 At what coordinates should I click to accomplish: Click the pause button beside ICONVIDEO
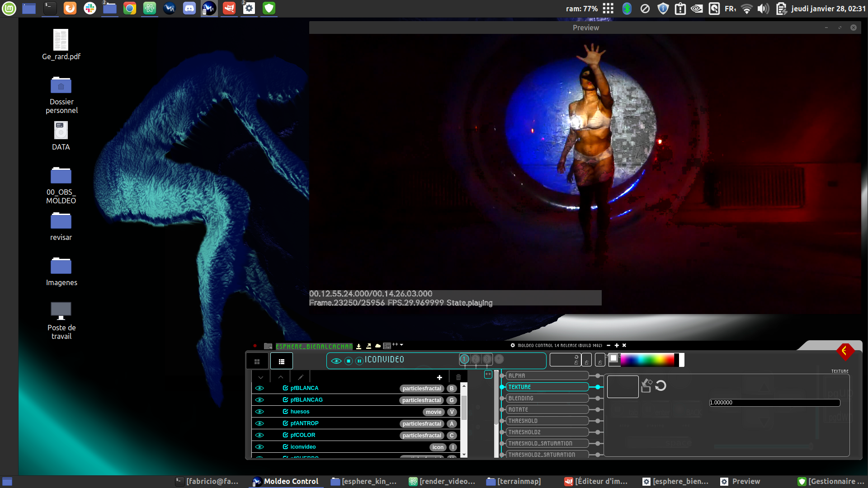[x=359, y=361]
